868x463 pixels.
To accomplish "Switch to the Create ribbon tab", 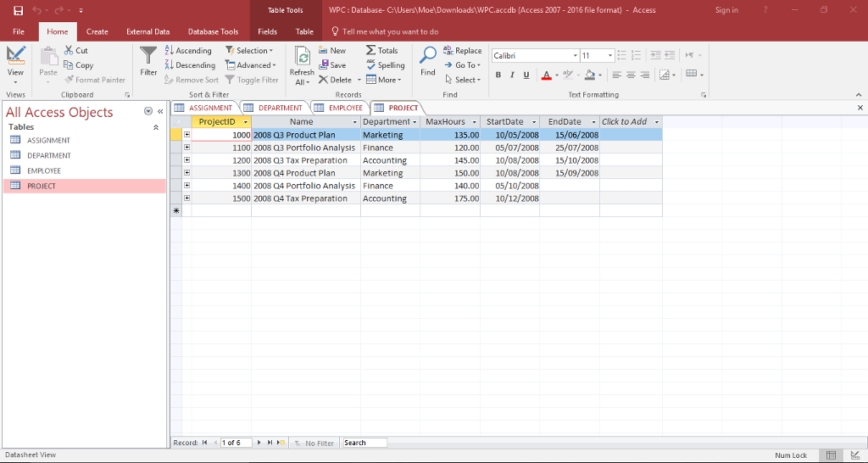I will tap(97, 31).
